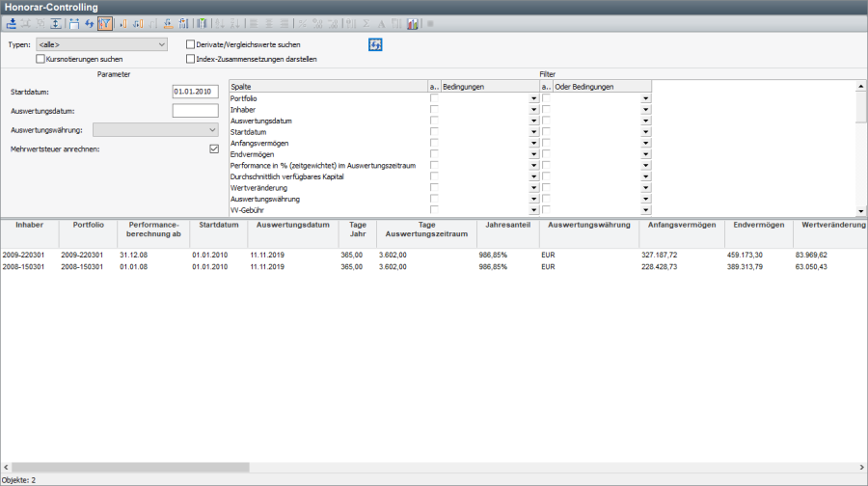Click the calendar-style icon with blue top

click(73, 23)
